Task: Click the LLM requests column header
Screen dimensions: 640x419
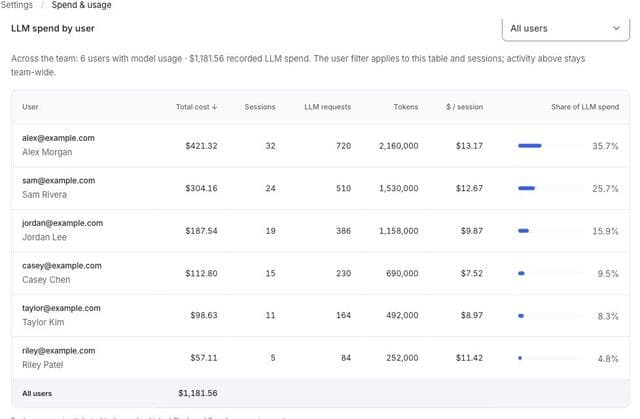Action: point(327,107)
